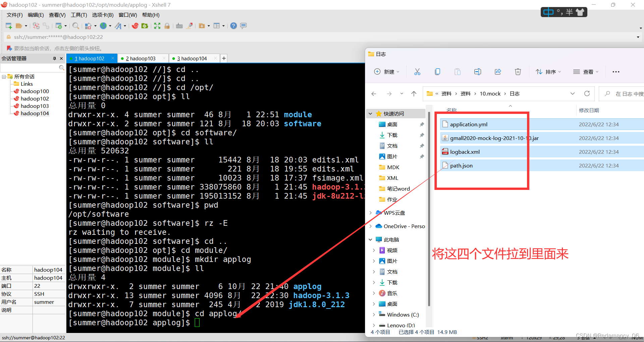This screenshot has width=644, height=342.
Task: Toggle the pin on Session Manager panel
Action: click(x=54, y=59)
